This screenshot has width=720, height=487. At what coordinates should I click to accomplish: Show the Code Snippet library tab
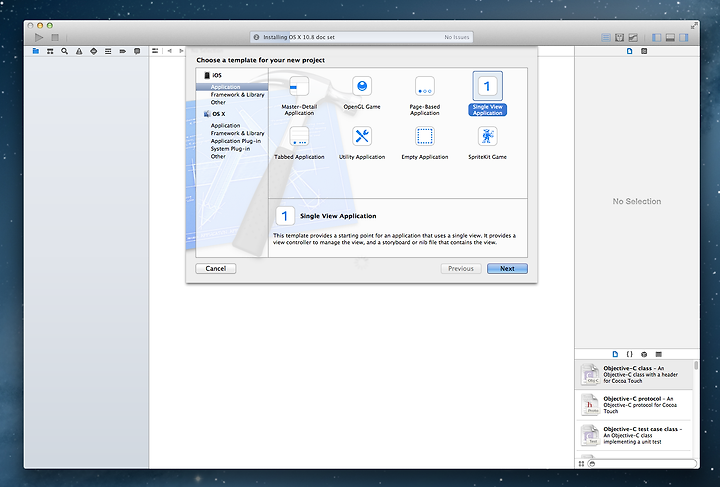point(630,354)
